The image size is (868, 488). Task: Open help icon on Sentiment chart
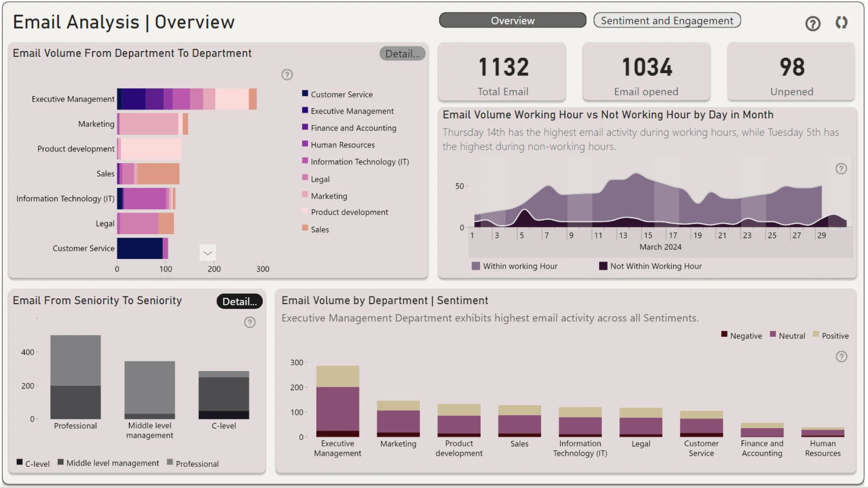[x=841, y=357]
